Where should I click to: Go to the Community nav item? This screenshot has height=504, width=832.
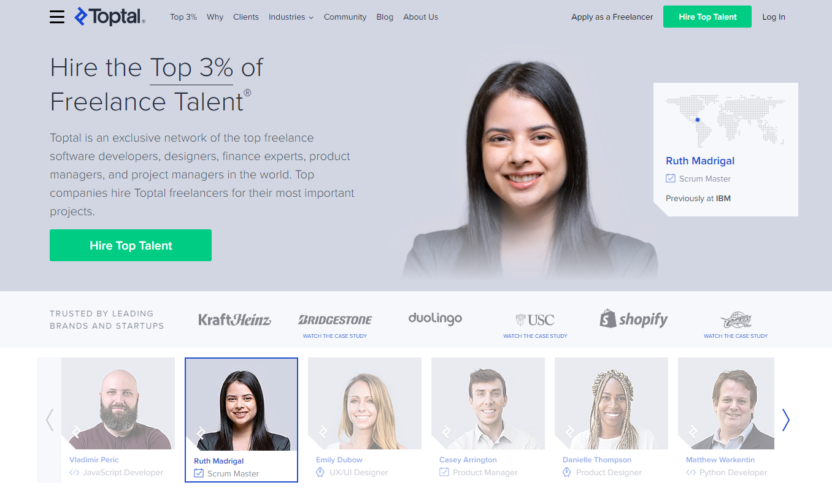point(345,17)
